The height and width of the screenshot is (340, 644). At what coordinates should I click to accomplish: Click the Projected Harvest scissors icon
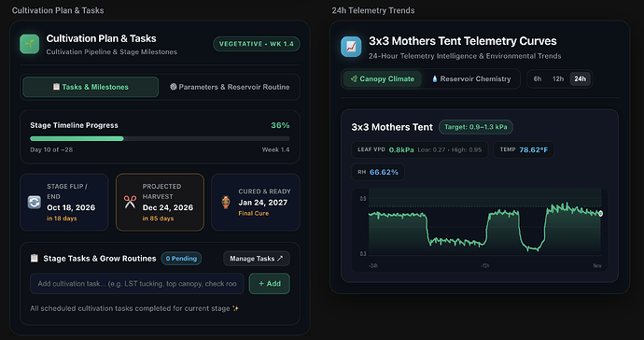pyautogui.click(x=130, y=202)
